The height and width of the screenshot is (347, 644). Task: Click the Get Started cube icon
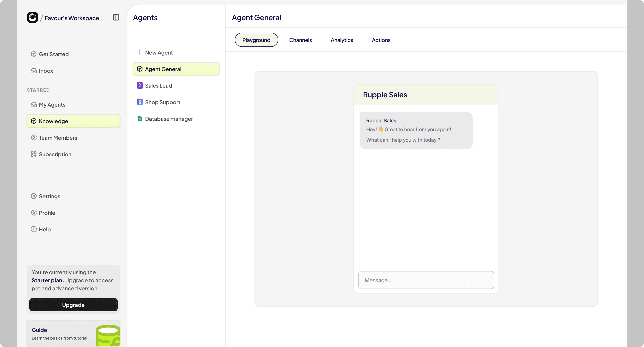pyautogui.click(x=34, y=54)
